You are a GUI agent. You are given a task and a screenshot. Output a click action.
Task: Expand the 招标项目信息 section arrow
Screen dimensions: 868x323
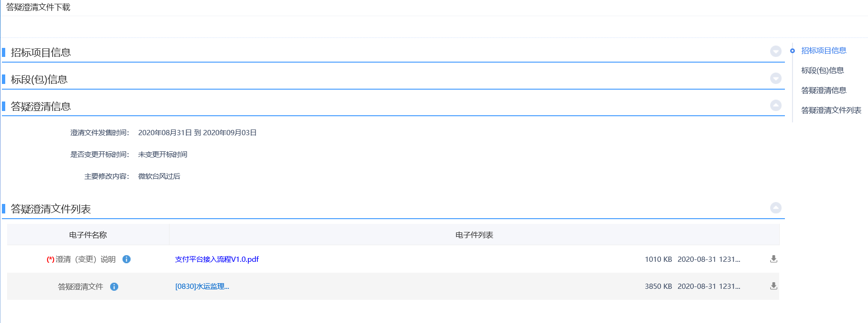775,51
